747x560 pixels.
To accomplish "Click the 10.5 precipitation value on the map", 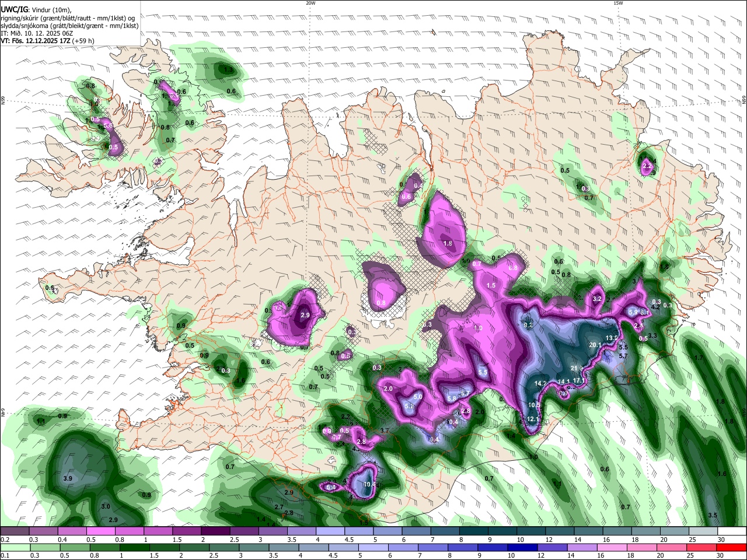I will click(535, 405).
